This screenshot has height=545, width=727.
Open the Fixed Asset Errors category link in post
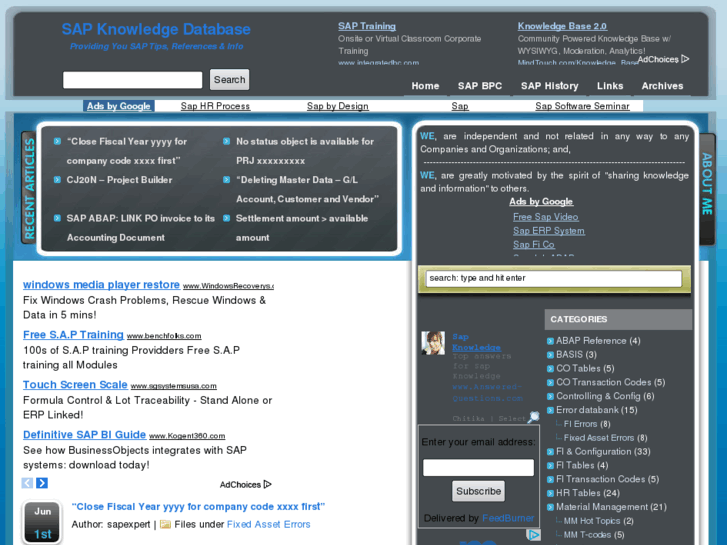[268, 524]
